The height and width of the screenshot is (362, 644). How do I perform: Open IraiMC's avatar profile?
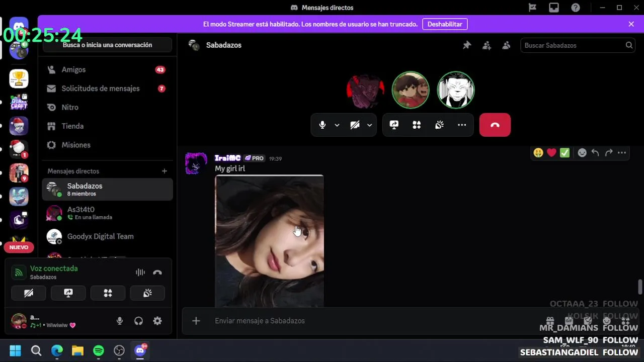[196, 163]
